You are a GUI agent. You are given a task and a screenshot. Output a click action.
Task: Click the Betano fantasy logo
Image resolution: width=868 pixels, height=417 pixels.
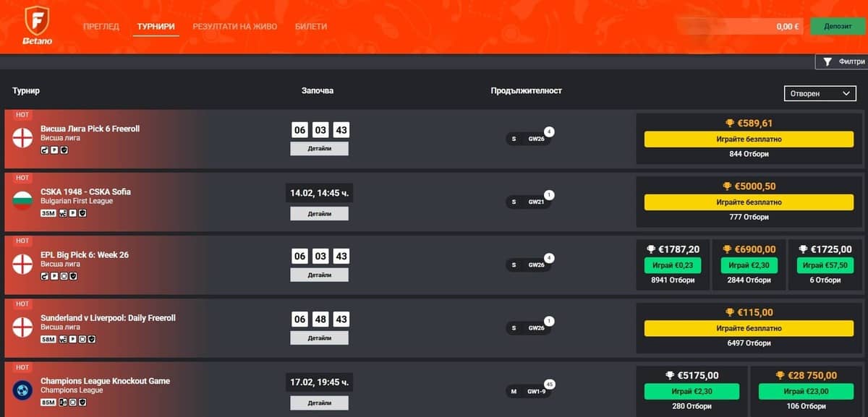click(x=38, y=26)
